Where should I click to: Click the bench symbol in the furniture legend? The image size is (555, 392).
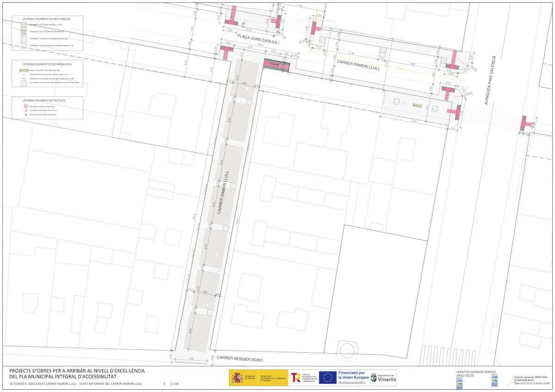pyautogui.click(x=24, y=70)
